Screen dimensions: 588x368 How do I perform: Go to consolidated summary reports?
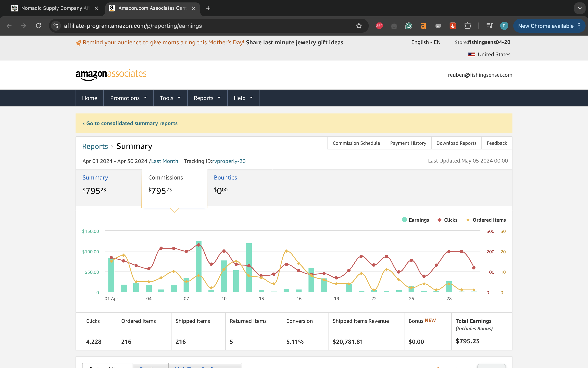[130, 123]
